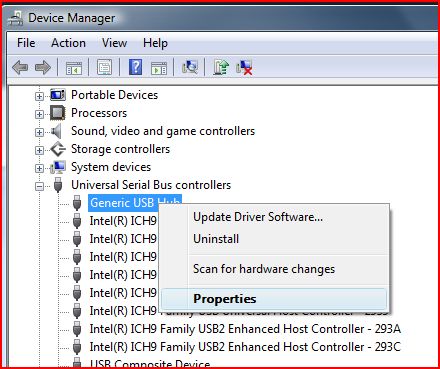The width and height of the screenshot is (440, 369).
Task: Open the Properties toolbar icon
Action: point(104,68)
